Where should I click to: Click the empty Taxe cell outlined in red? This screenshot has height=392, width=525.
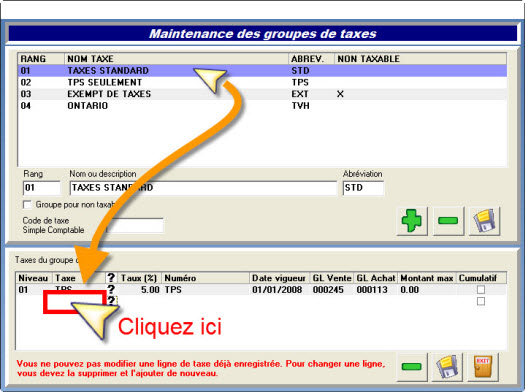(x=75, y=302)
